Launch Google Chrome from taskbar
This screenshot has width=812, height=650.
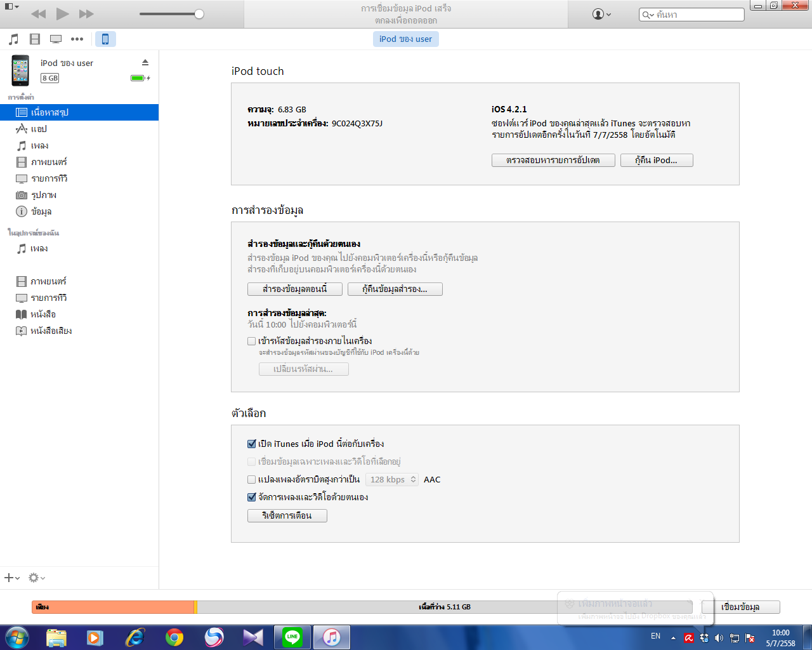(174, 637)
